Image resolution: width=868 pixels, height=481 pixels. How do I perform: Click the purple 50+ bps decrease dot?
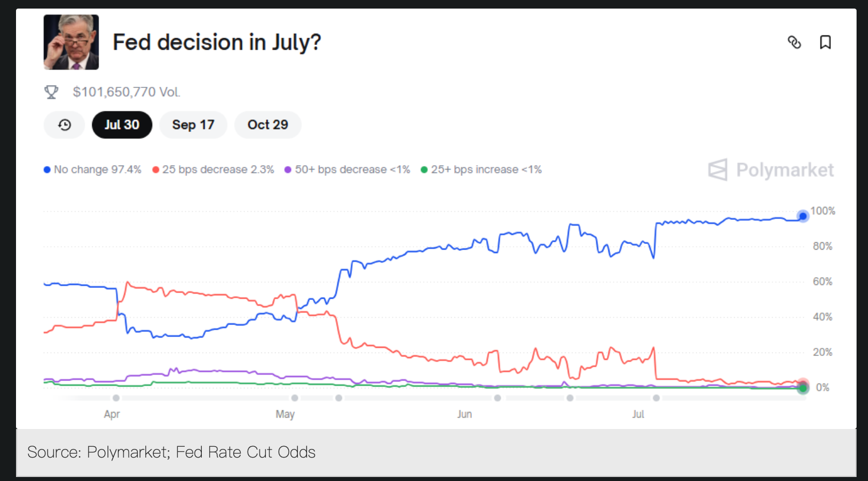[288, 170]
